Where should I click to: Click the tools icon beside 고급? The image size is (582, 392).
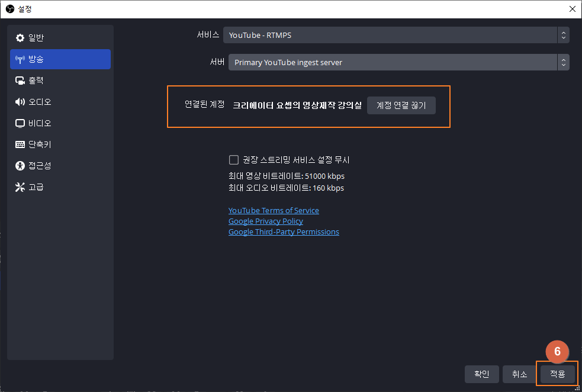pos(20,187)
